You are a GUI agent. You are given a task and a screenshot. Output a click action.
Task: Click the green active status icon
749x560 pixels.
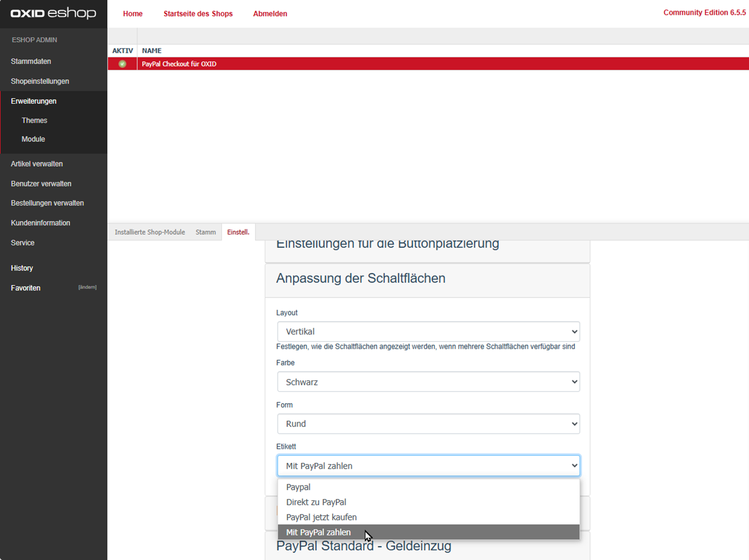123,64
